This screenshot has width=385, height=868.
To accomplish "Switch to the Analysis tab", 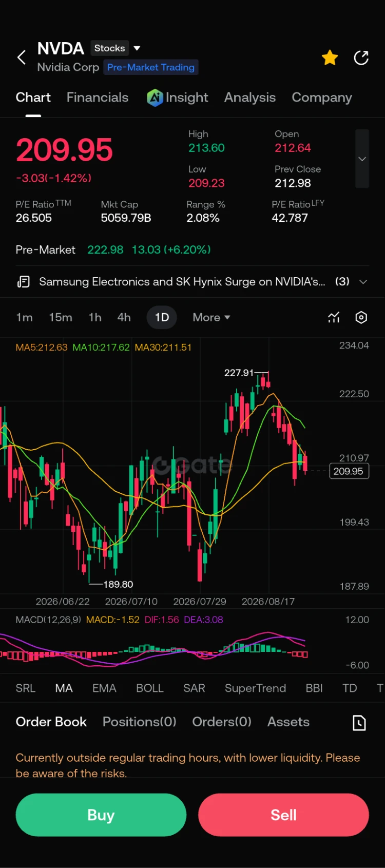I will (x=250, y=98).
